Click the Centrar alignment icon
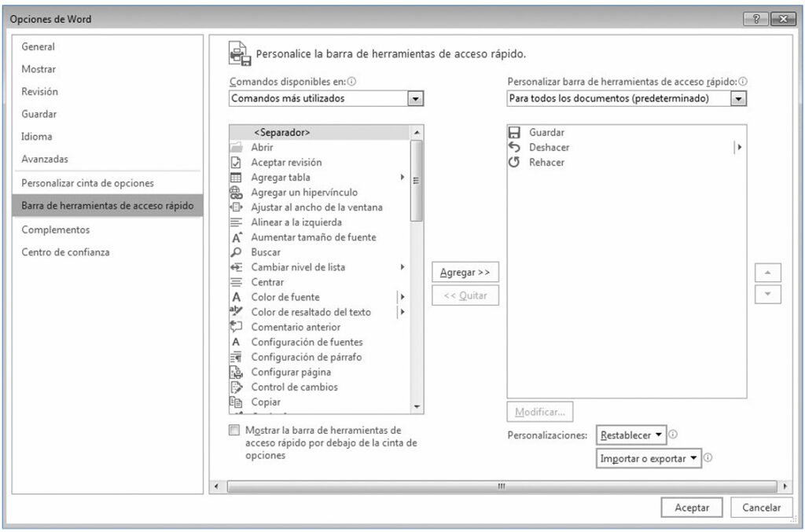The width and height of the screenshot is (805, 532). 236,282
